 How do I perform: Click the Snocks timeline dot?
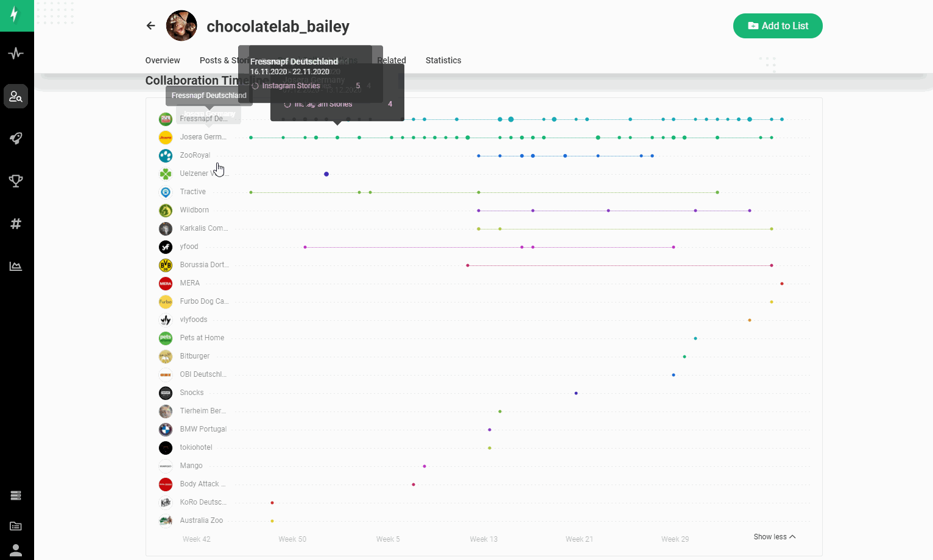[576, 393]
